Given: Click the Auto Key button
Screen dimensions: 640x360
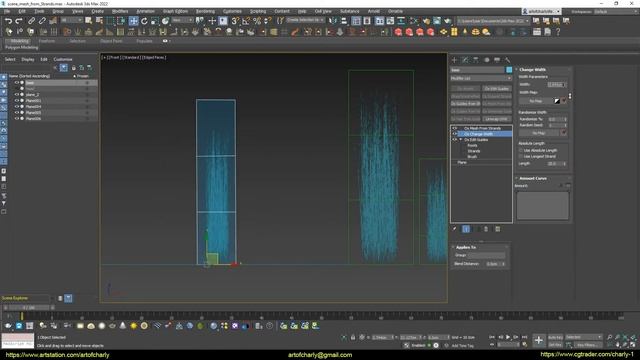Looking at the screenshot, I should (555, 338).
